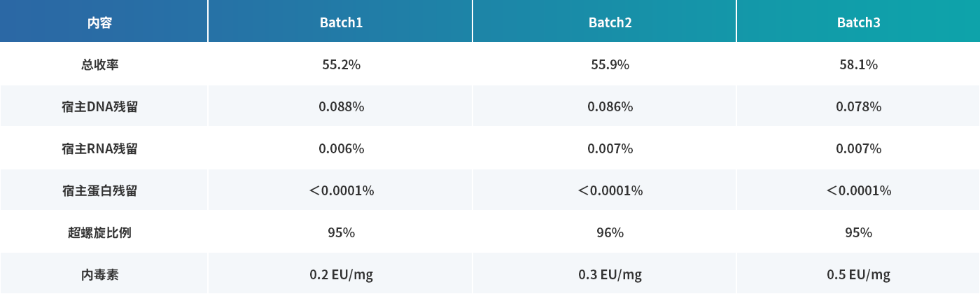Image resolution: width=980 pixels, height=294 pixels.
Task: Click the 内容 header cell
Action: (x=99, y=22)
